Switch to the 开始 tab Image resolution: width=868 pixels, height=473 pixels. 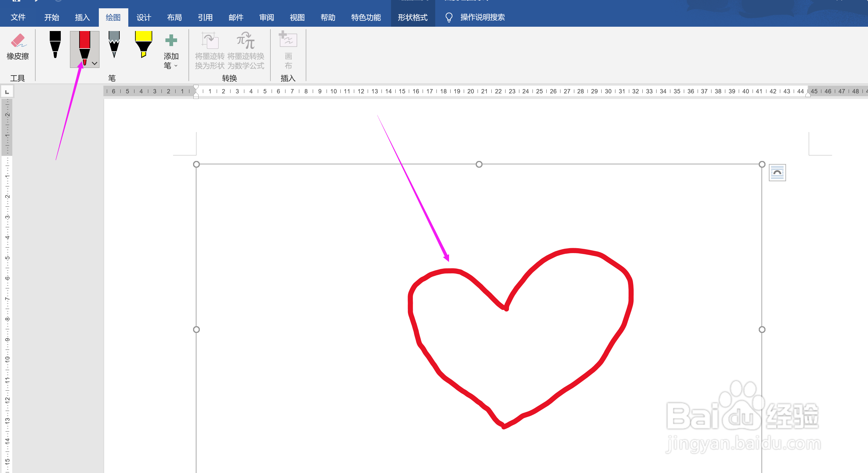[x=52, y=17]
